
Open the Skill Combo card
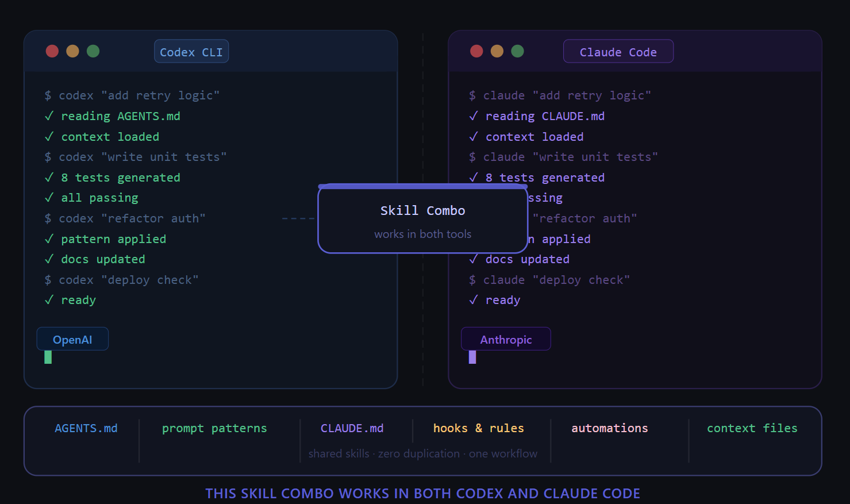pos(423,219)
